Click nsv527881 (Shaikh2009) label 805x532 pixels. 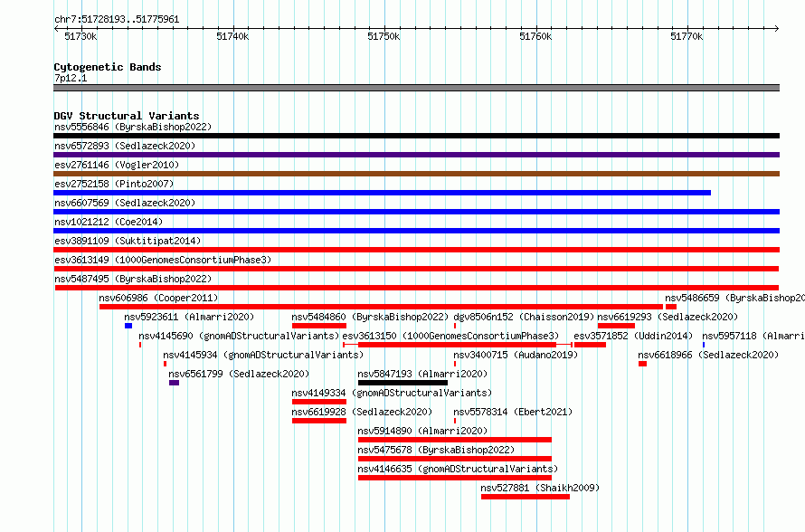[x=540, y=488]
